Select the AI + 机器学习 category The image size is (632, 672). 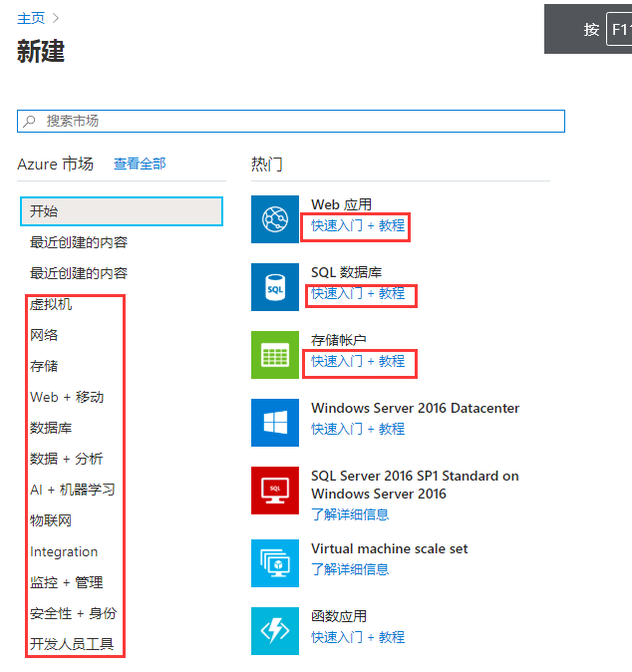(73, 490)
